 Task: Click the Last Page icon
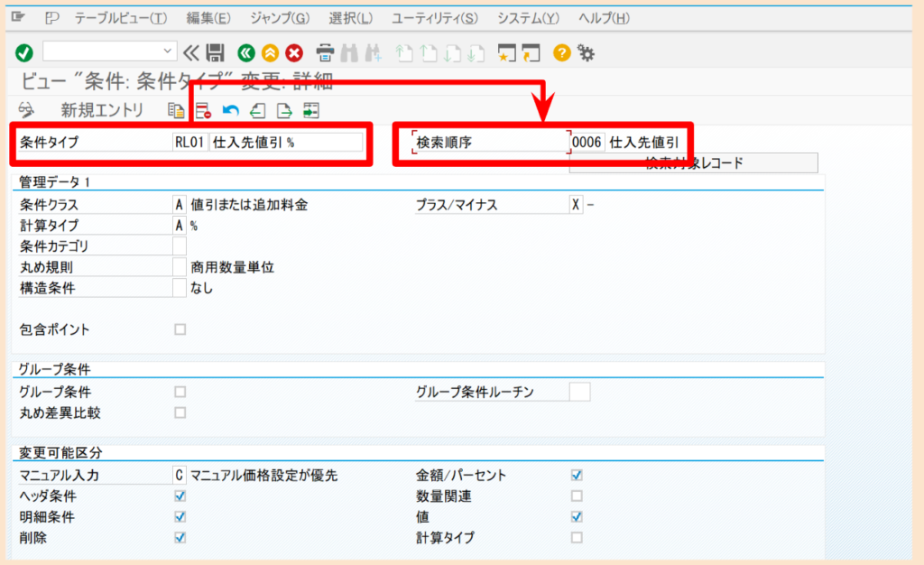(476, 53)
